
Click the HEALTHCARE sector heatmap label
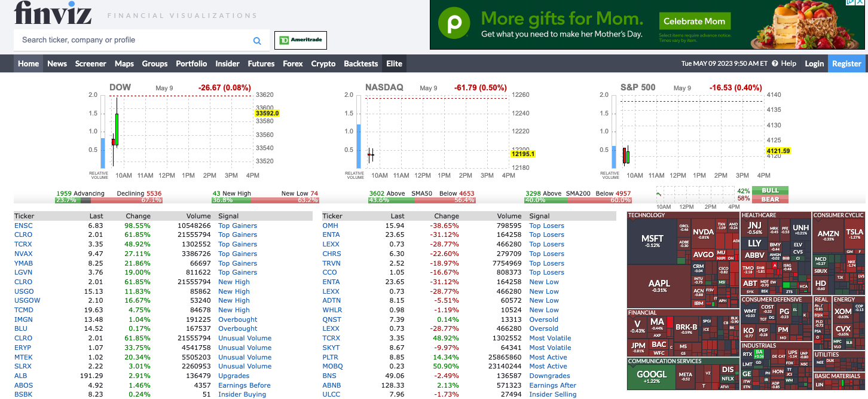click(x=759, y=215)
